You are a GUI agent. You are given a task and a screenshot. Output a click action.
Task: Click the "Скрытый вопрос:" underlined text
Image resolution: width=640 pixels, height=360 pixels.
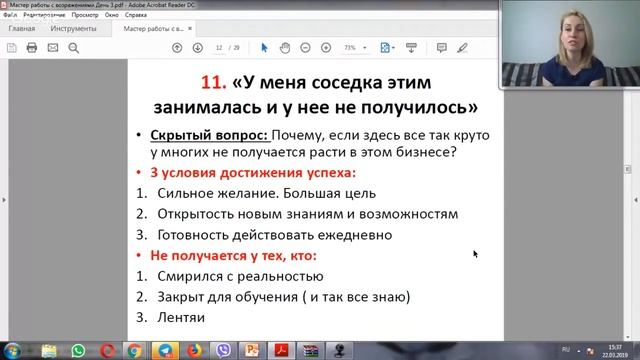click(x=209, y=135)
